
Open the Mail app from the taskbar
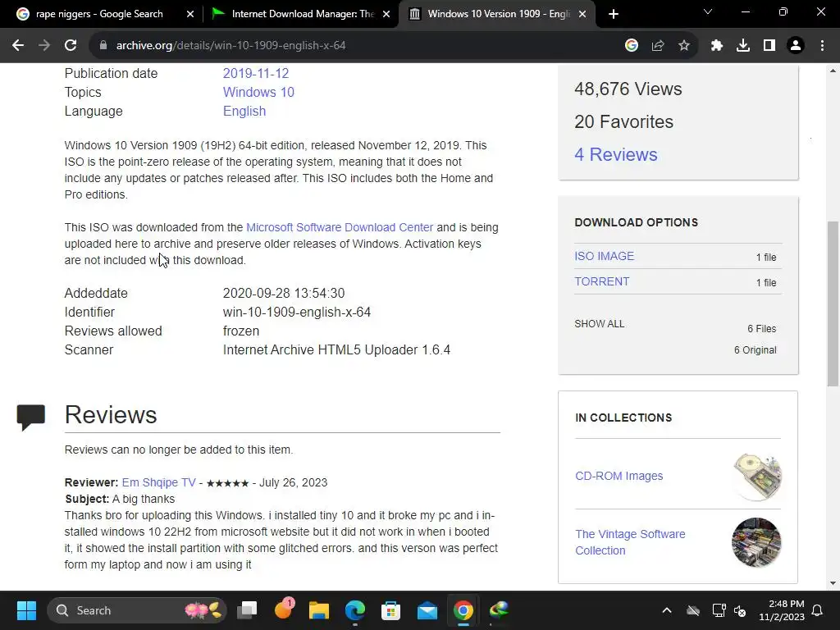427,610
